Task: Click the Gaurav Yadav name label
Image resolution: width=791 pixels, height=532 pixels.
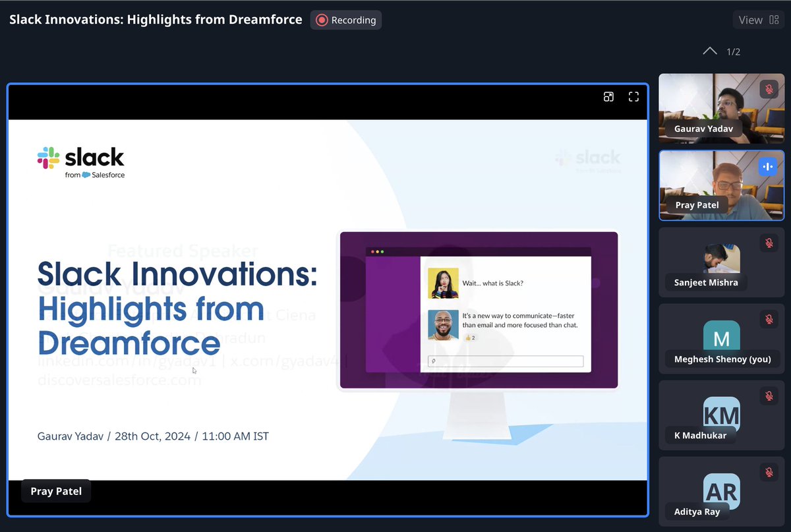Action: pos(703,129)
